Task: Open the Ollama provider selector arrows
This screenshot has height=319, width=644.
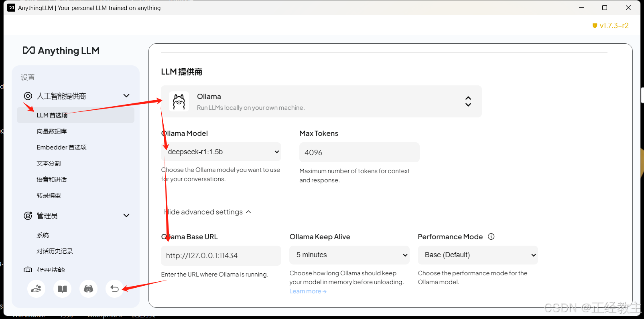Action: coord(468,101)
